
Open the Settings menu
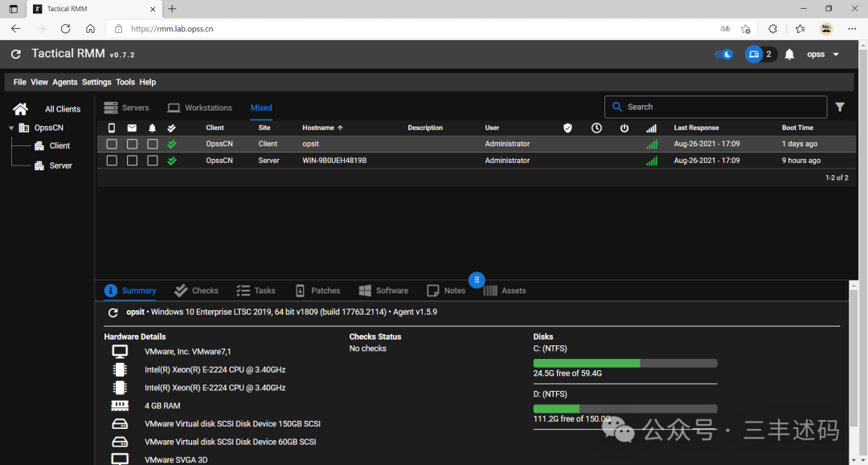click(96, 82)
